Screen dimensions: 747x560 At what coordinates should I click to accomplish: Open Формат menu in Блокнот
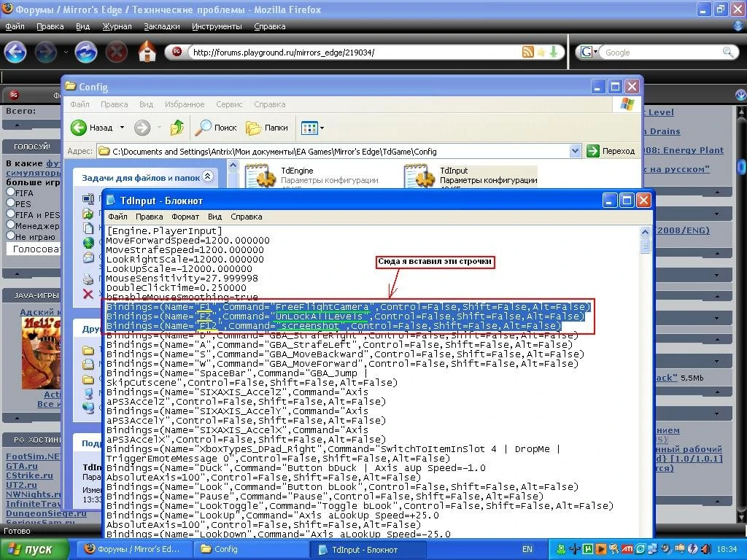(185, 217)
